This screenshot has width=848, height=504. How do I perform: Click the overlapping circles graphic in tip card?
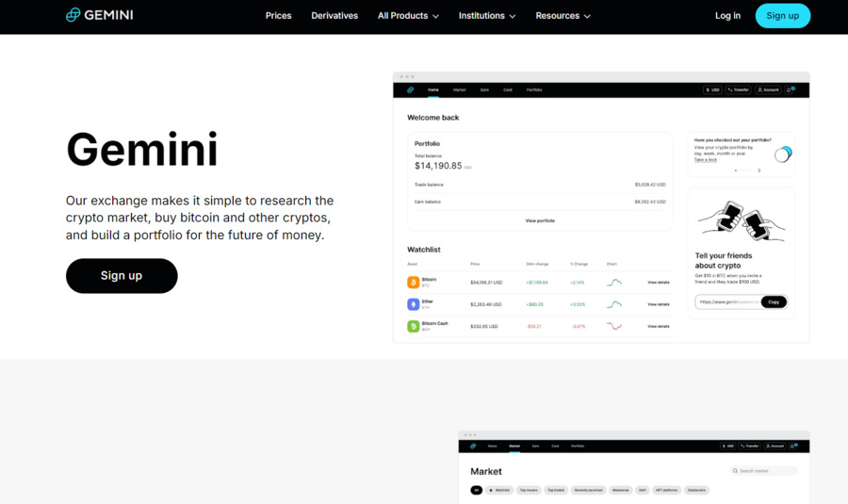783,154
